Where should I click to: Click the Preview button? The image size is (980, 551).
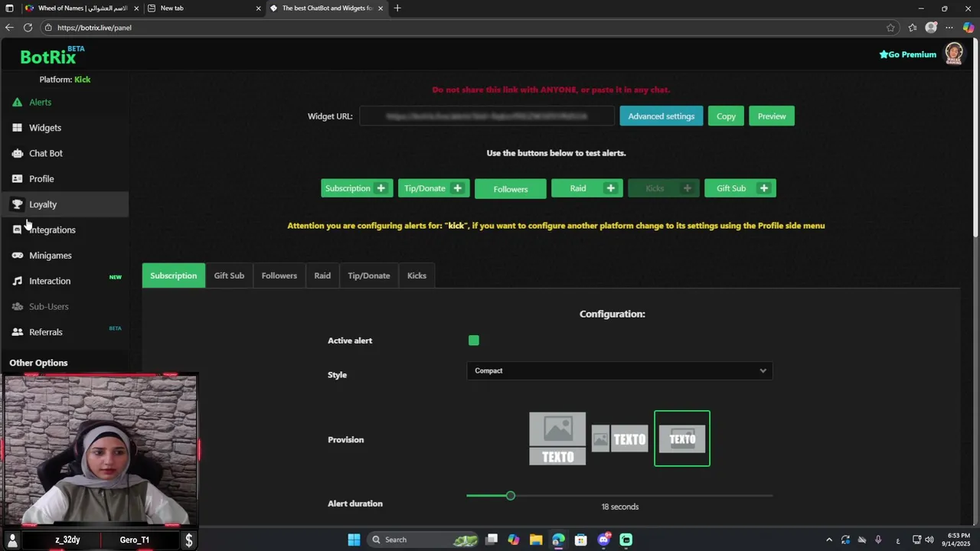(x=772, y=116)
